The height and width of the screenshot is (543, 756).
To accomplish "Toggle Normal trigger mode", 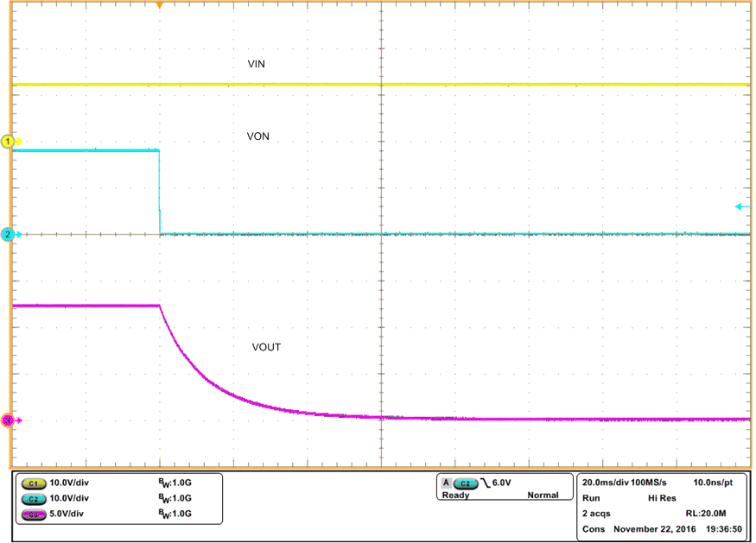I will (x=543, y=494).
